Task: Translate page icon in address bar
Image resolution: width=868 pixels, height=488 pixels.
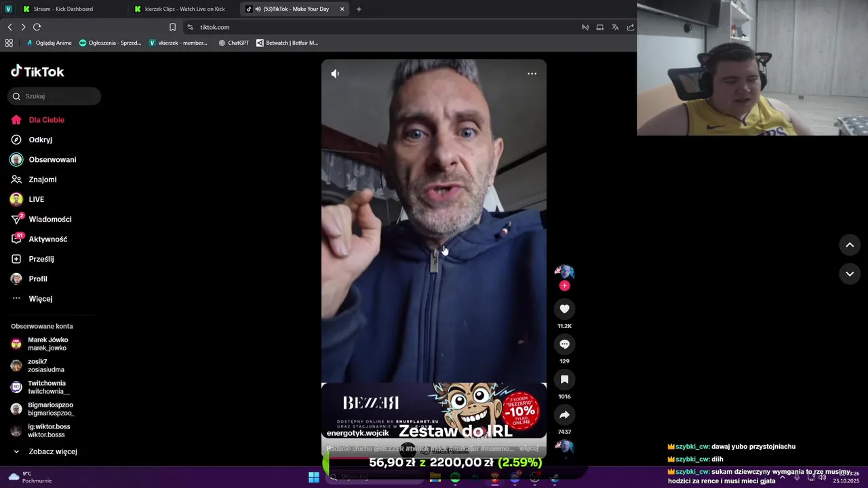Action: (615, 27)
